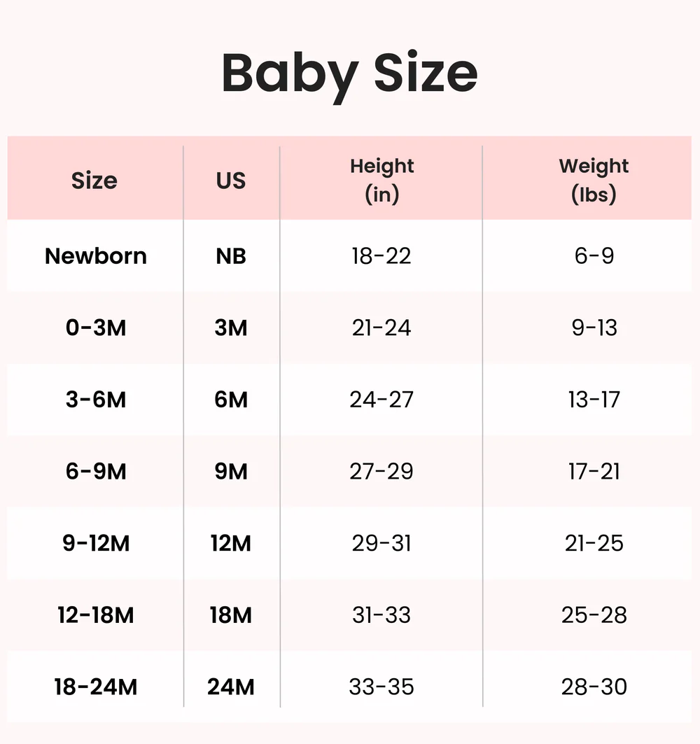Click the 3-6M size row label
This screenshot has width=700, height=744.
(96, 400)
